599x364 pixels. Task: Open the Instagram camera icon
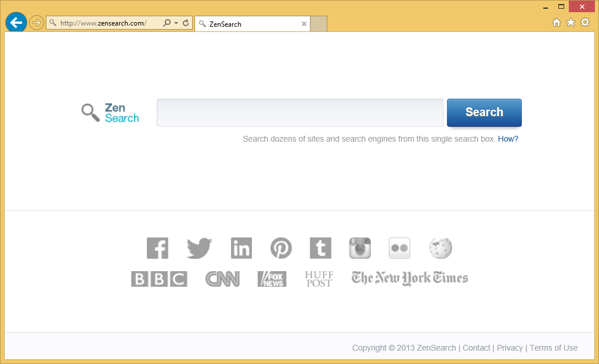pos(360,248)
